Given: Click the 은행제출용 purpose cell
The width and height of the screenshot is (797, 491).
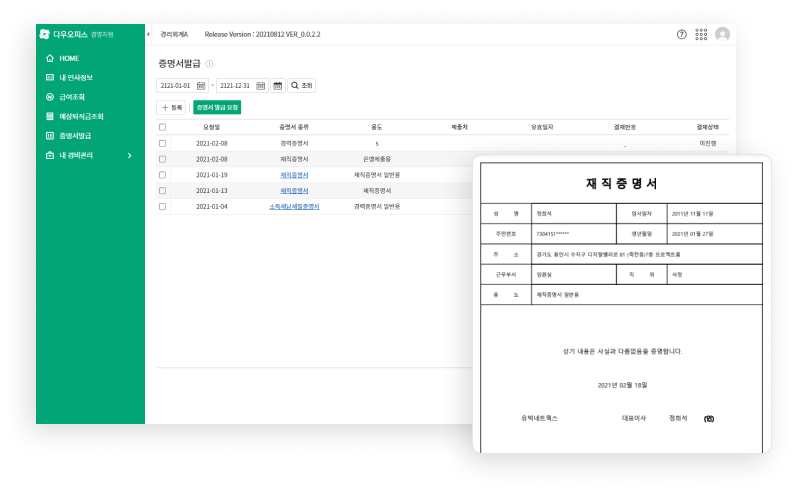Looking at the screenshot, I should [377, 159].
